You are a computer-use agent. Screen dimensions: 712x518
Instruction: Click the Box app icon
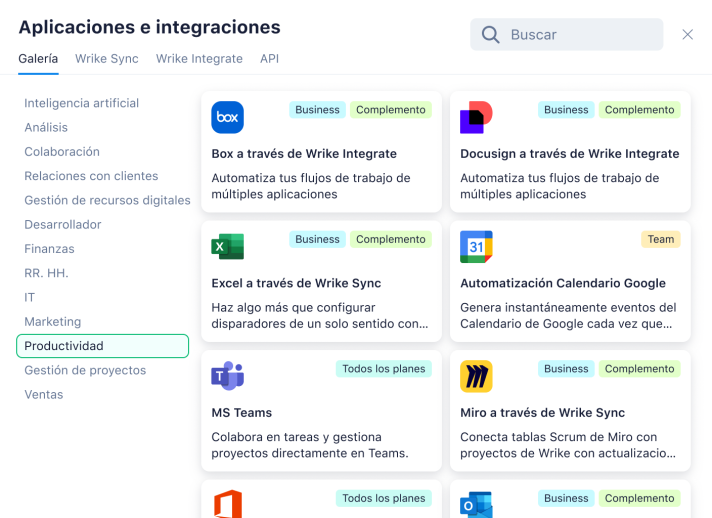click(x=227, y=117)
